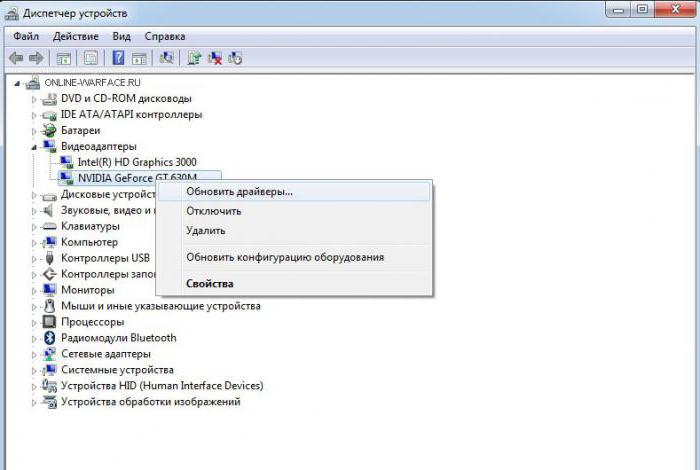
Task: Select Устройства обработки изображений label
Action: pos(150,402)
